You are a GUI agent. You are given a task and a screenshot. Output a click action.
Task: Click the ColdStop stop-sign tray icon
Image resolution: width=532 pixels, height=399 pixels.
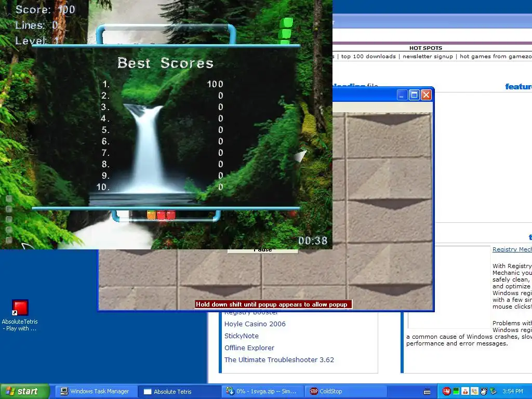(446, 392)
